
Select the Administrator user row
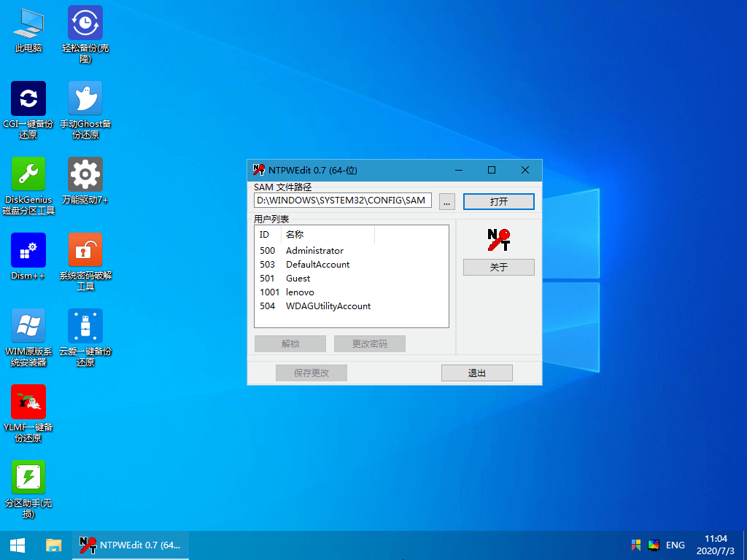[x=314, y=251]
